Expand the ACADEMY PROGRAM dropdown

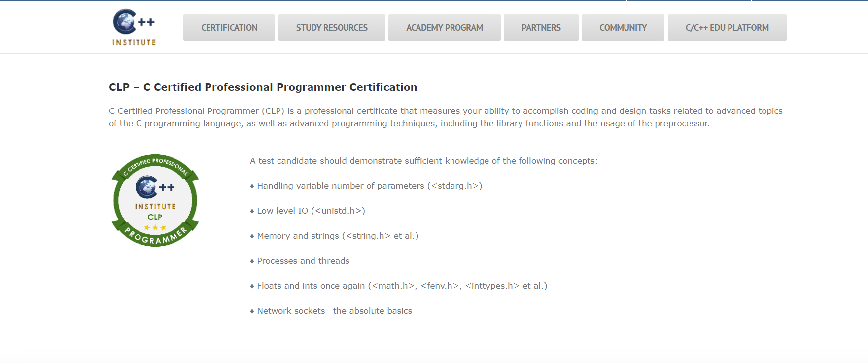[444, 28]
